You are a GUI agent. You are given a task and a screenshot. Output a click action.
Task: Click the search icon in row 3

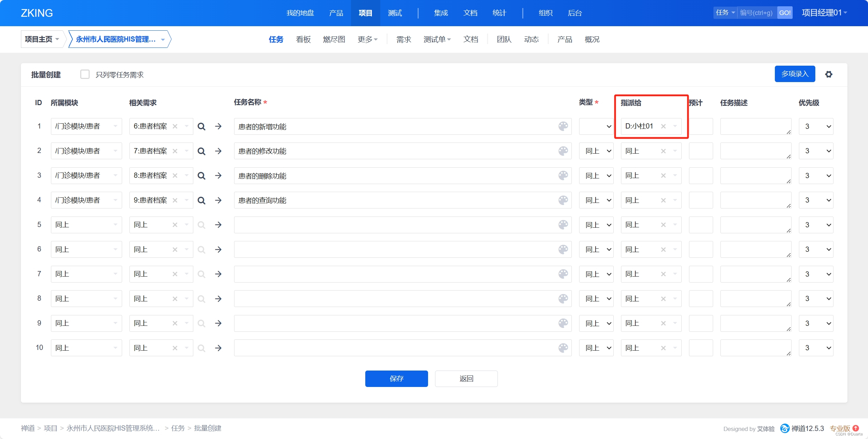click(x=201, y=176)
